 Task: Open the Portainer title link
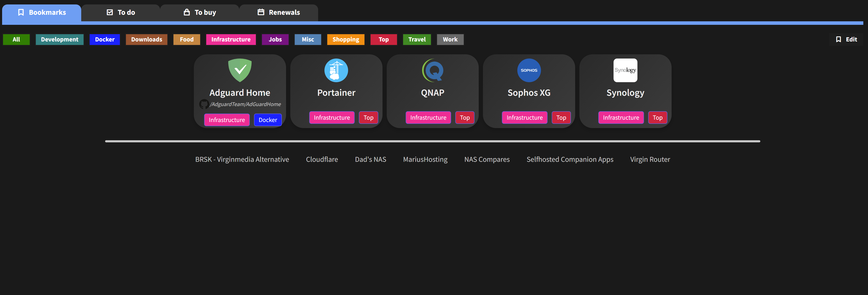click(x=336, y=93)
